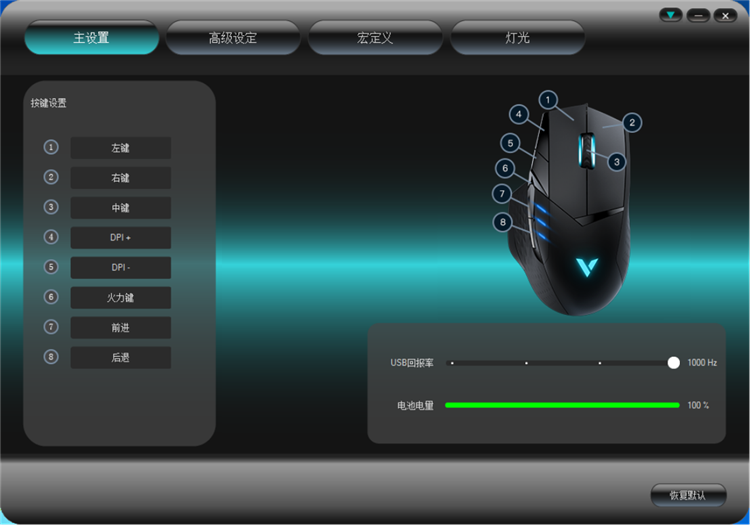Image resolution: width=750 pixels, height=525 pixels.
Task: Click 恢复默认 restore defaults button
Action: coord(688,495)
